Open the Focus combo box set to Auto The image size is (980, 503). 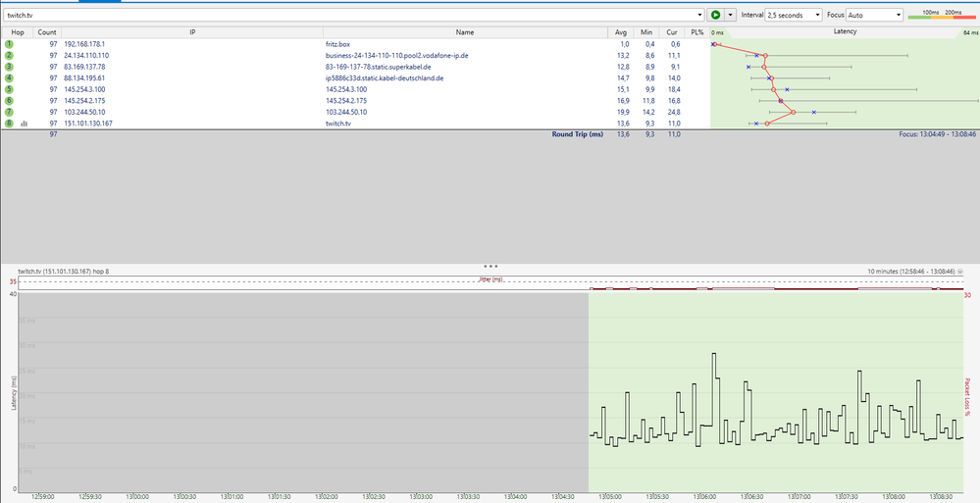click(x=874, y=15)
